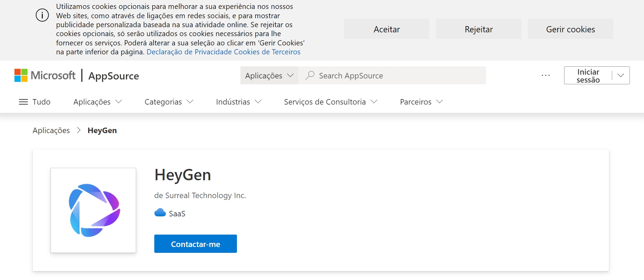Viewport: 644px width, 280px height.
Task: Click the HeyGen title heading
Action: pos(183,175)
